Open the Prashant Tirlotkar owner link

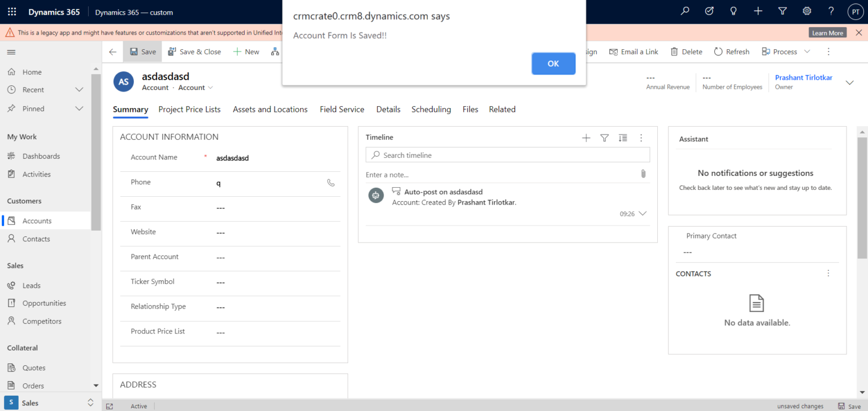[x=803, y=77]
